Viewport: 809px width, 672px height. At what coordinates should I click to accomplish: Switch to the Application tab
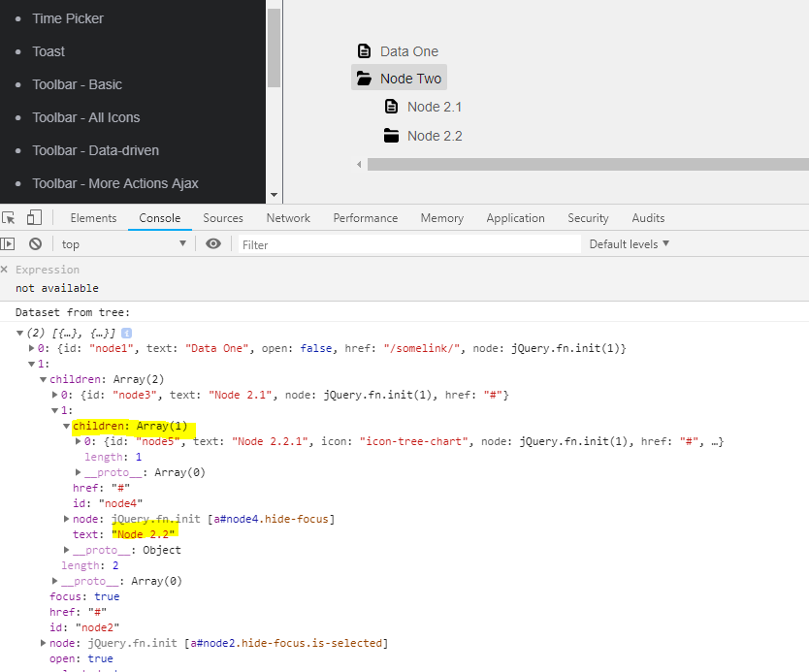(515, 218)
